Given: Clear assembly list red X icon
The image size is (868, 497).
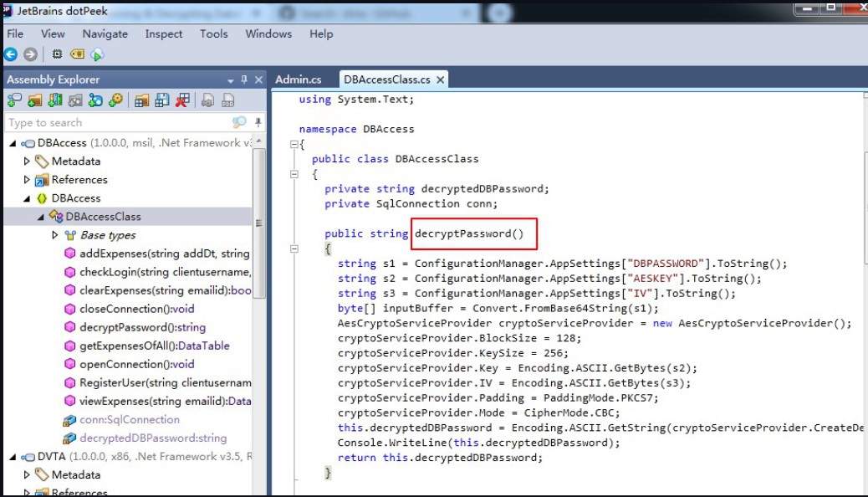Looking at the screenshot, I should tap(182, 100).
